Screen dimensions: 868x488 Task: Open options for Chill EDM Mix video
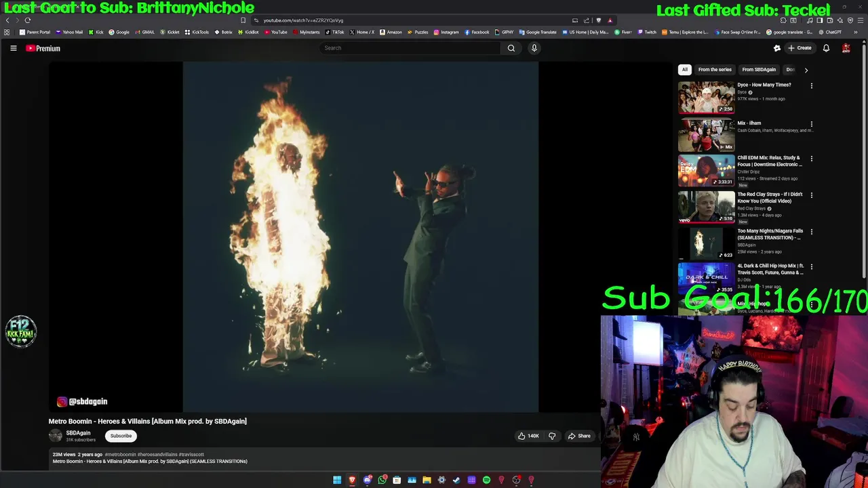pos(811,159)
